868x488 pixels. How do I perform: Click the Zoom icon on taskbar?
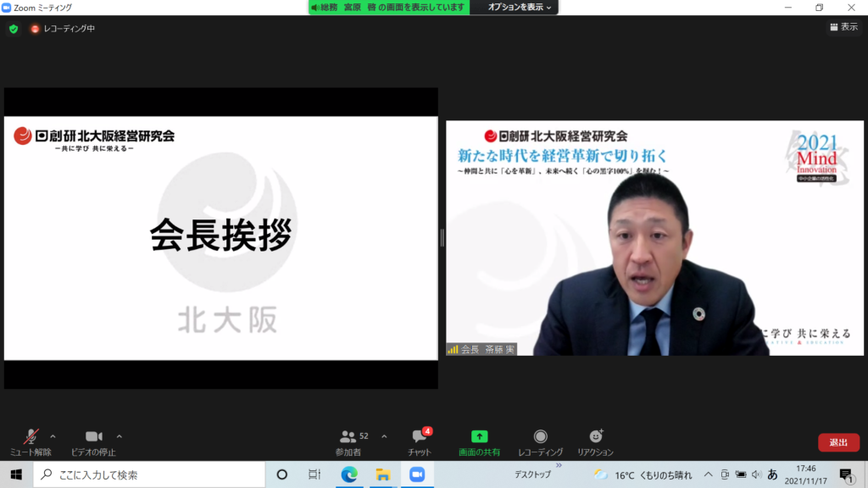click(417, 474)
